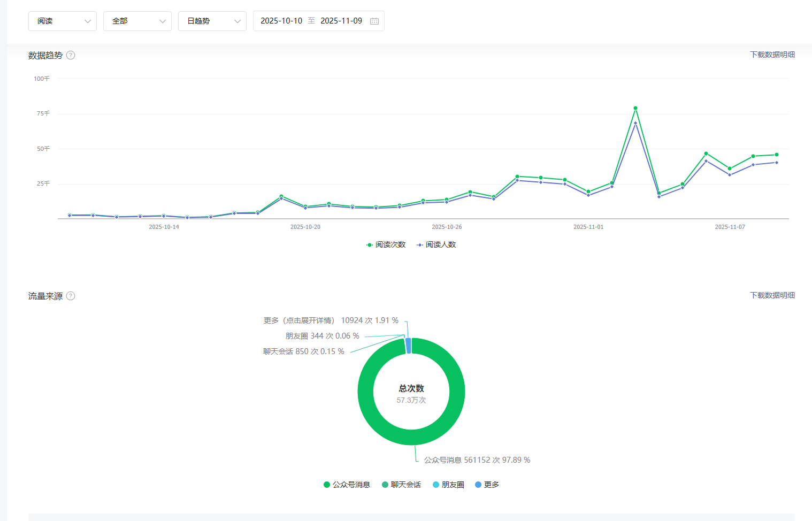Viewport: 812px width, 521px height.
Task: Toggle 聊天会话 in donut legend
Action: pyautogui.click(x=401, y=485)
